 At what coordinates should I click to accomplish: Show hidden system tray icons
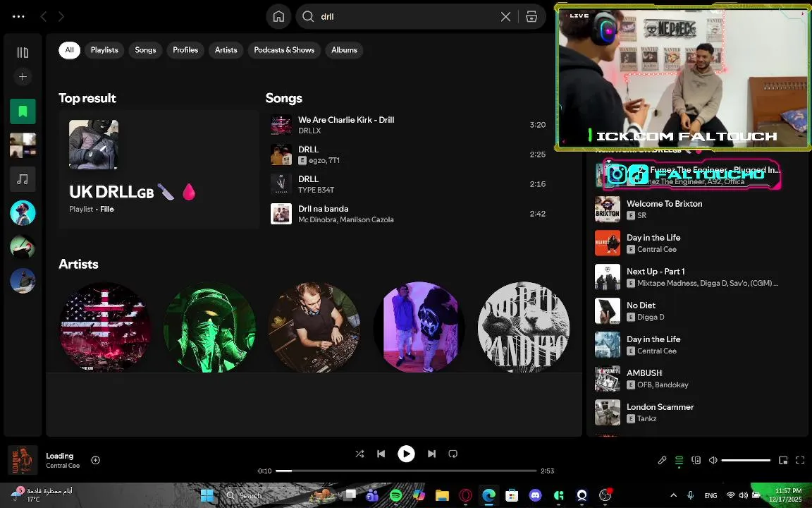[673, 495]
